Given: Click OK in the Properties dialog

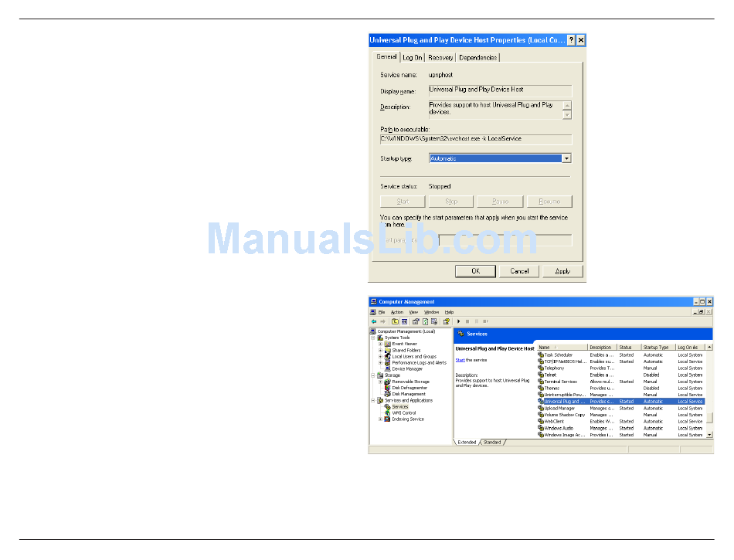Looking at the screenshot, I should pyautogui.click(x=476, y=271).
